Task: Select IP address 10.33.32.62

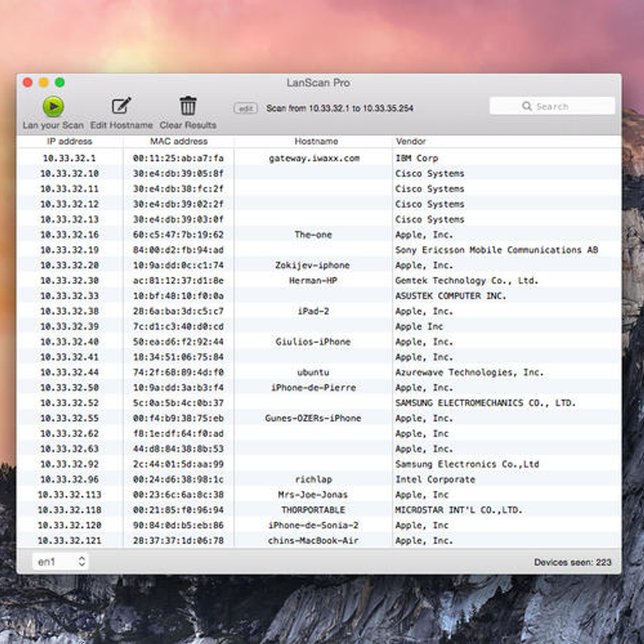Action: (69, 434)
